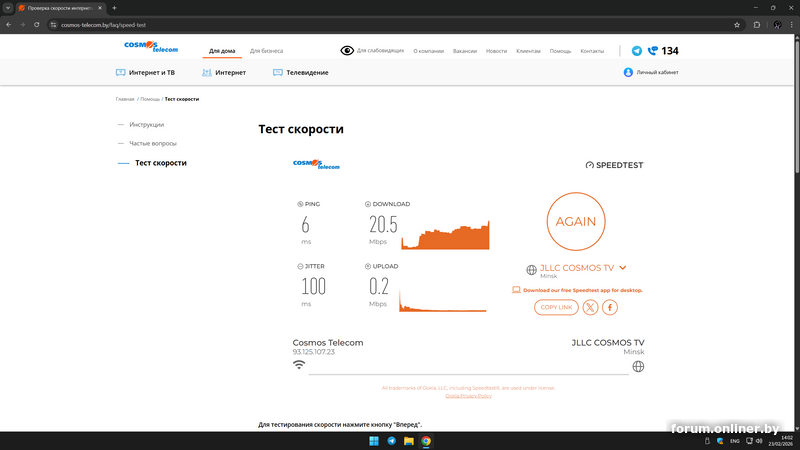This screenshot has width=800, height=450.
Task: Open Chrome menu three dots
Action: (x=792, y=24)
